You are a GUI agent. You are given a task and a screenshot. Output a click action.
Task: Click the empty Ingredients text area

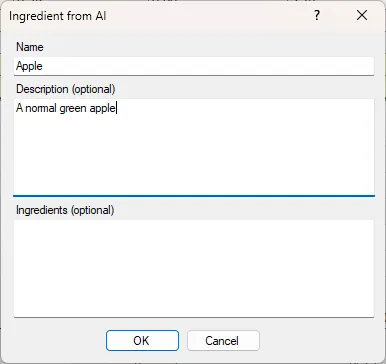pyautogui.click(x=194, y=268)
